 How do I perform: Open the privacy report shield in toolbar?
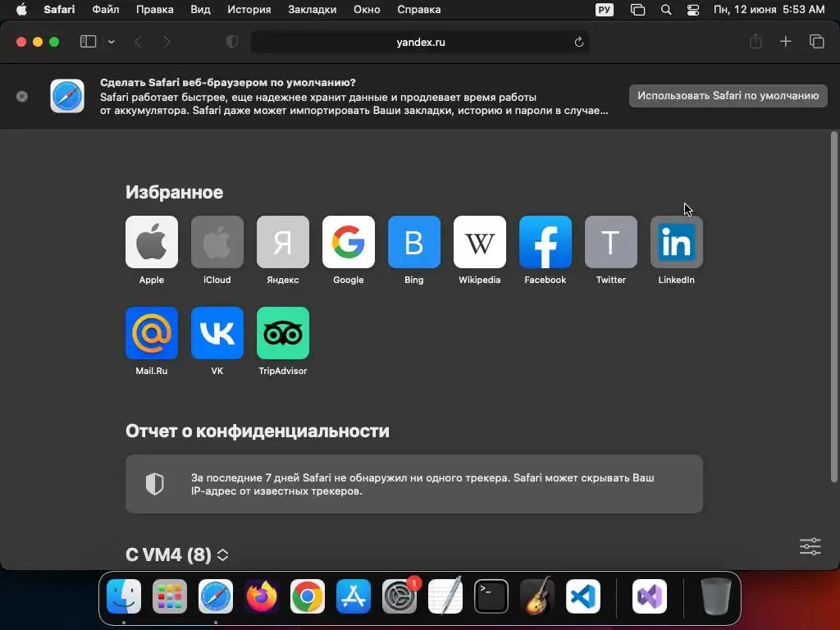tap(232, 42)
